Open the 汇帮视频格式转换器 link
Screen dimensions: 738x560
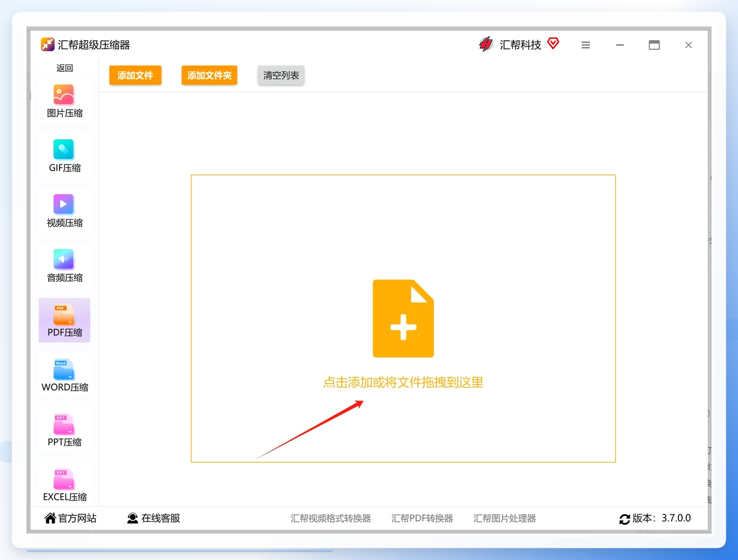[331, 519]
